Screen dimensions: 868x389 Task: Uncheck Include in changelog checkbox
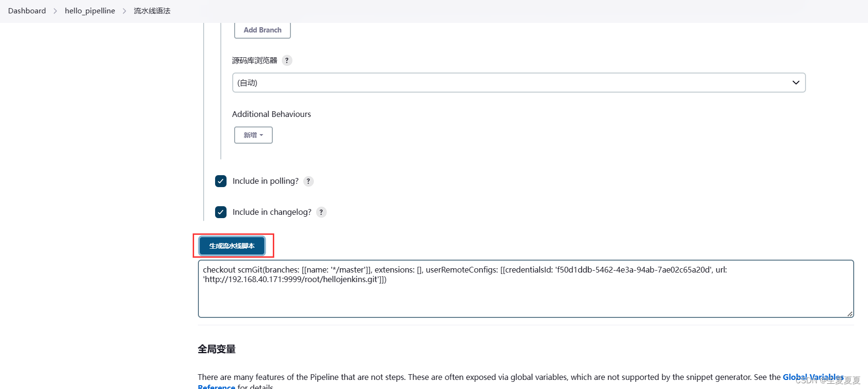(x=221, y=212)
